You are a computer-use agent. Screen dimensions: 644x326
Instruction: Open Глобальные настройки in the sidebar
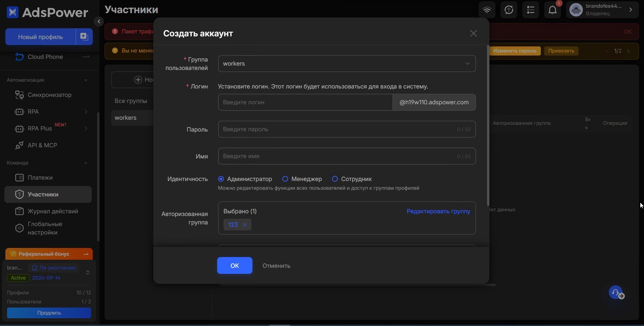(48, 228)
